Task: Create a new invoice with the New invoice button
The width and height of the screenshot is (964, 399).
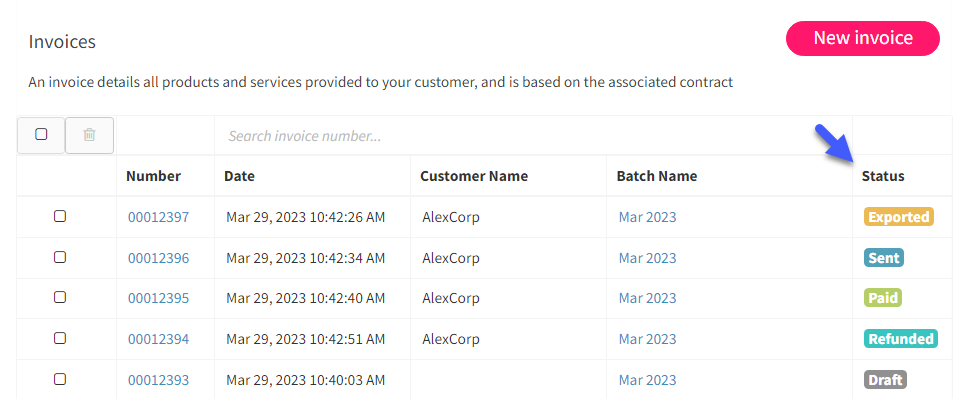Action: [x=863, y=38]
